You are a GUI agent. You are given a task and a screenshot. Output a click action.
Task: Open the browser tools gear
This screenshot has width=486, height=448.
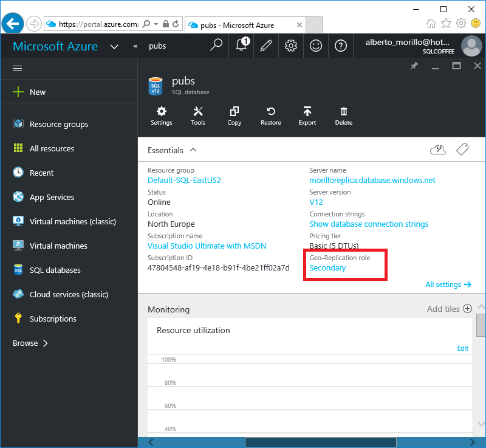[x=461, y=23]
